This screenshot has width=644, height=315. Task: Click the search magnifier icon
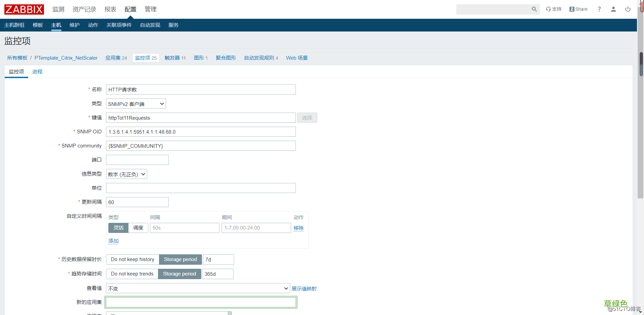(x=534, y=9)
